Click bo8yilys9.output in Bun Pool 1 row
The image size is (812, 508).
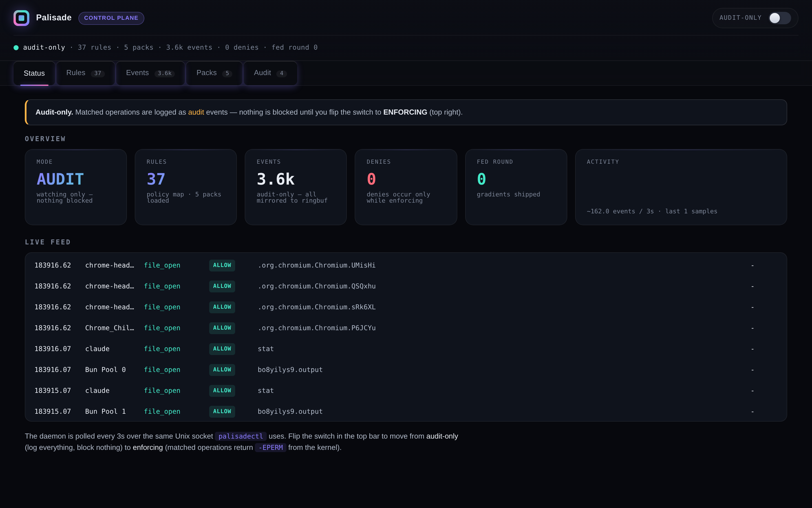point(290,411)
